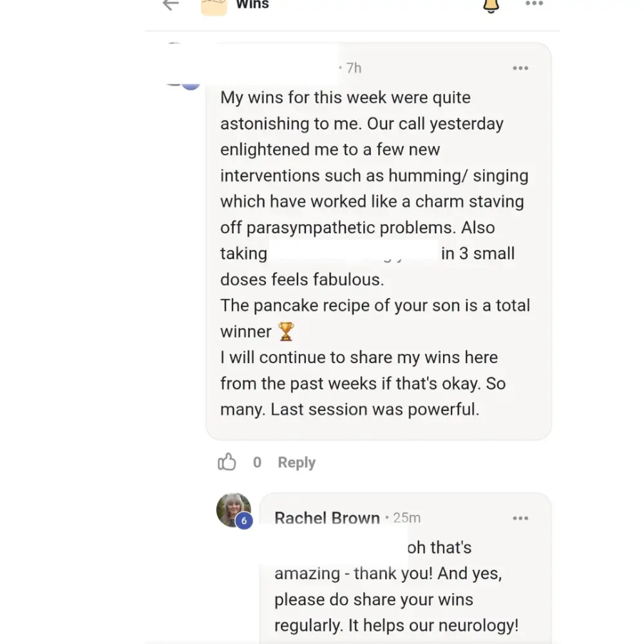Click the level 6 badge on Rachel's avatar
644x644 pixels.
click(x=243, y=521)
